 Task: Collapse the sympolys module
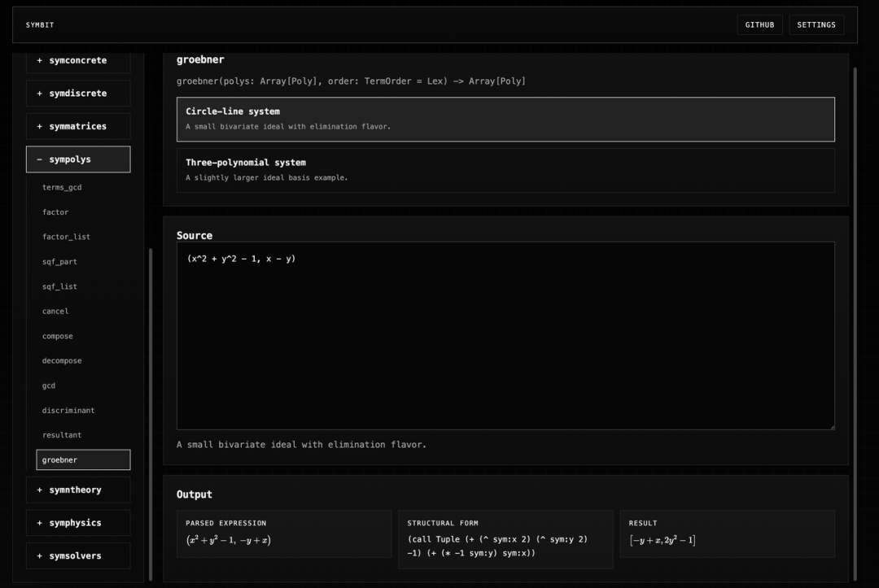pos(78,159)
